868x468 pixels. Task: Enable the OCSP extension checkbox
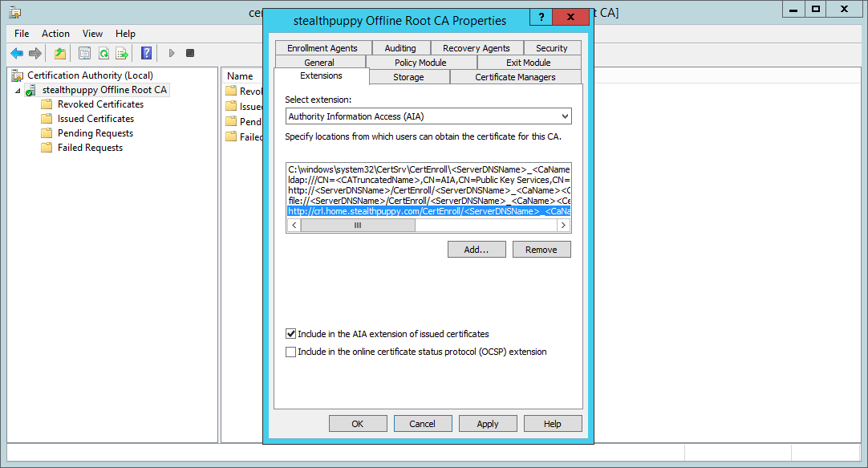point(290,352)
